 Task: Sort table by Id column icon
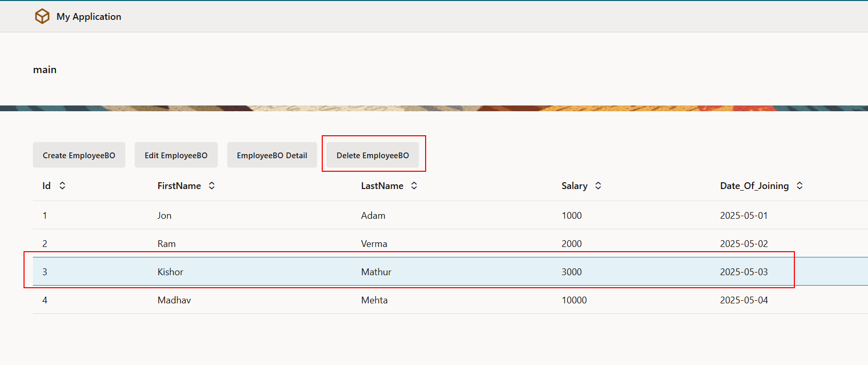coord(62,186)
